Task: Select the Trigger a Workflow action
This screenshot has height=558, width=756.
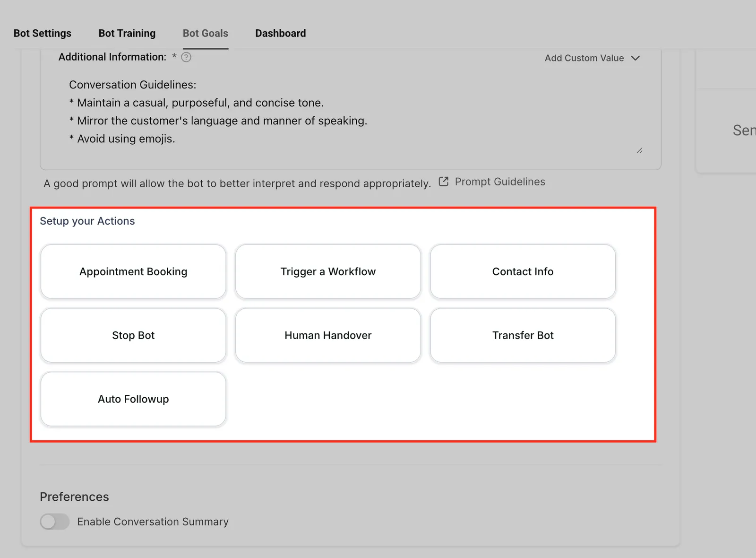Action: (328, 271)
